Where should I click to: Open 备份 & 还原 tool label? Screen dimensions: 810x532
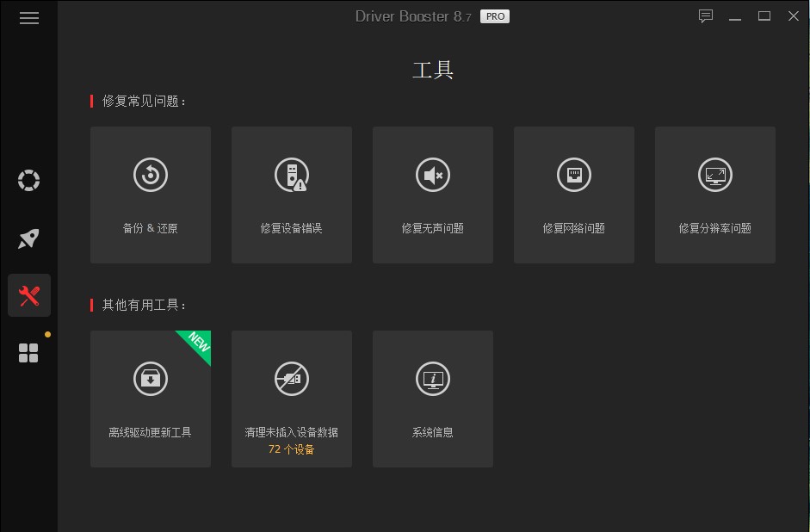(151, 228)
